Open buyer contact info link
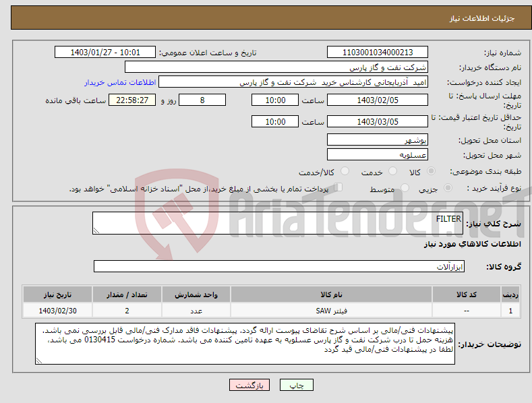The height and width of the screenshot is (403, 532). coord(120,82)
